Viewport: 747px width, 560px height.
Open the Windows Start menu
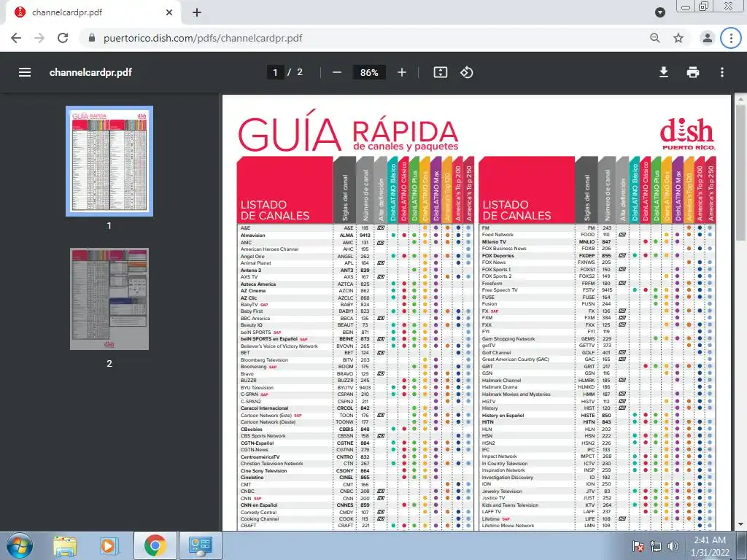(20, 545)
